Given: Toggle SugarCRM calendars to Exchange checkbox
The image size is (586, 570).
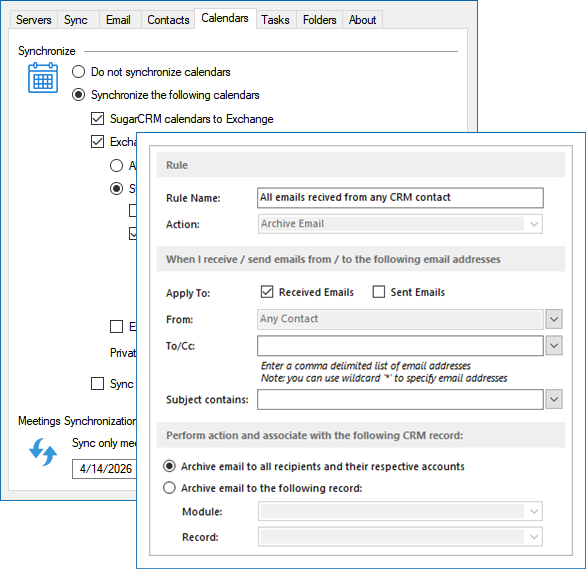Looking at the screenshot, I should pyautogui.click(x=98, y=119).
